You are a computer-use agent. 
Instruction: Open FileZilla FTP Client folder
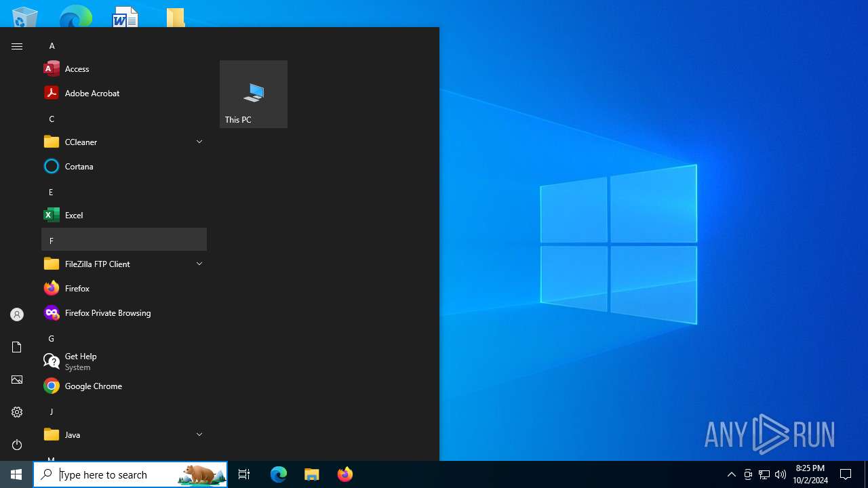coord(124,264)
